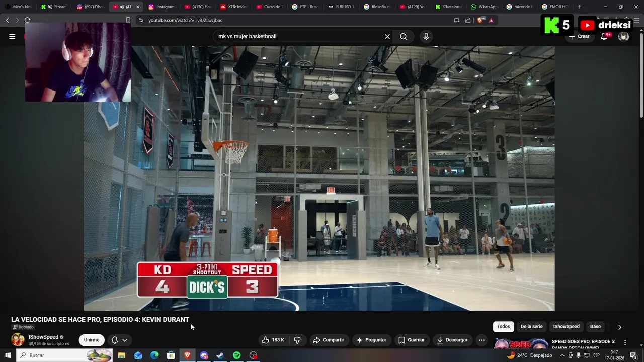Image resolution: width=644 pixels, height=362 pixels.
Task: Run search with the magnifier button
Action: point(404,36)
